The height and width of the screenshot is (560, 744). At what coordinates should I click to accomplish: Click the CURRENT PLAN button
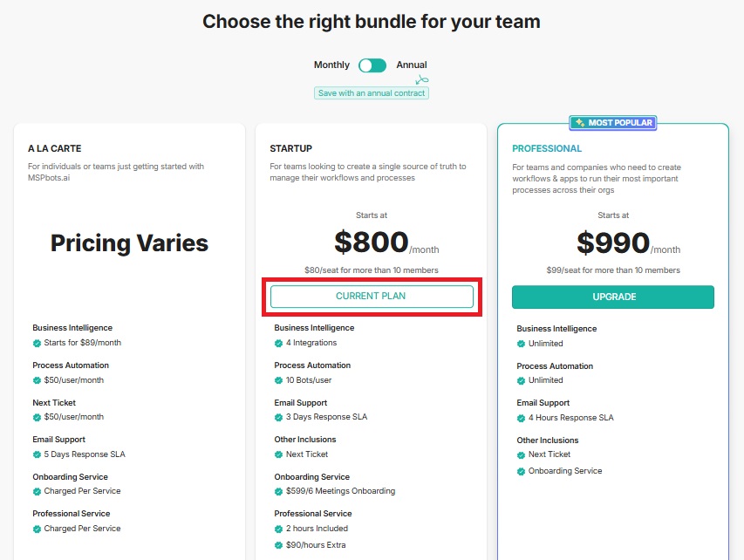(x=372, y=296)
